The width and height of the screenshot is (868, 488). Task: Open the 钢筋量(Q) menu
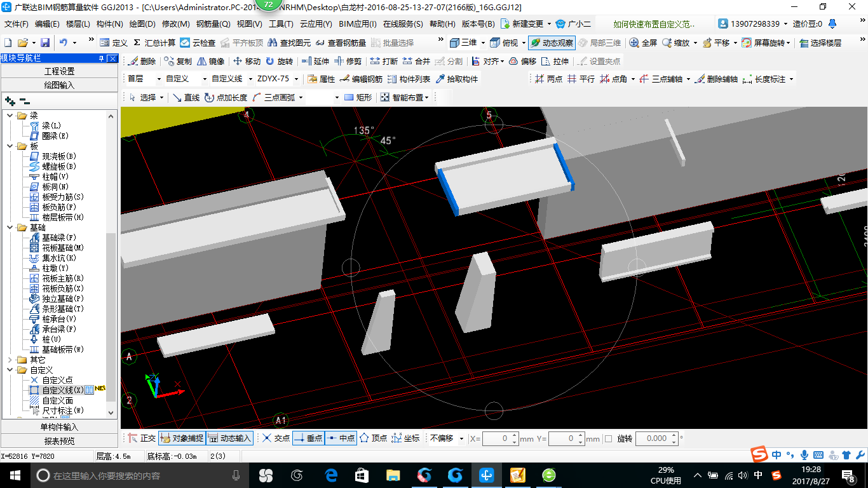point(213,24)
